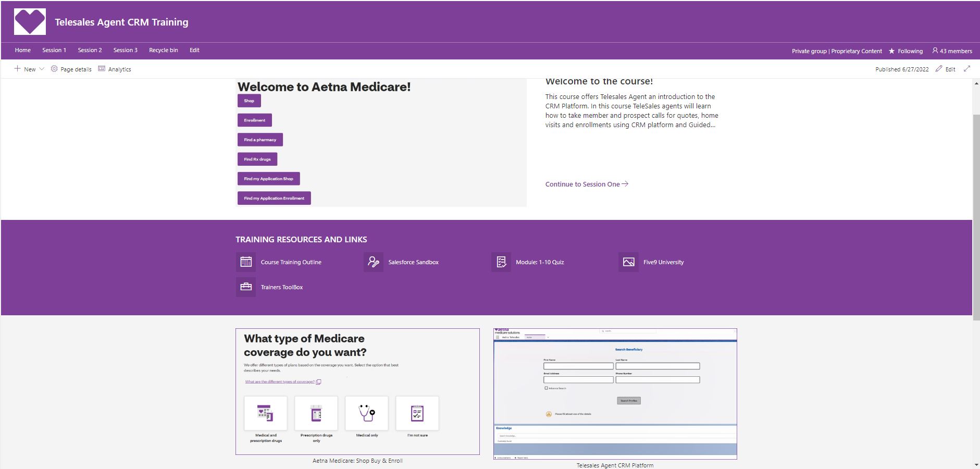
Task: Click the scrollbar down arrow
Action: [x=976, y=465]
